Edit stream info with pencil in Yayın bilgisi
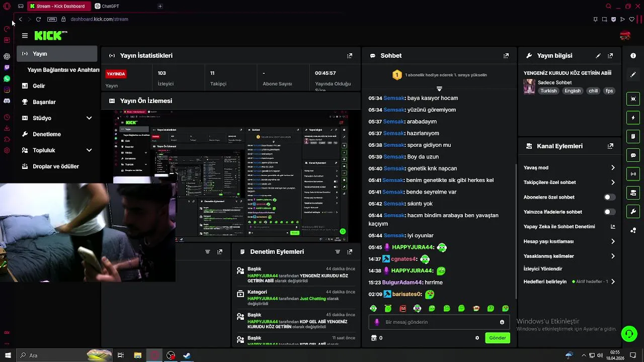Screen dimensions: 644x362 598,56
